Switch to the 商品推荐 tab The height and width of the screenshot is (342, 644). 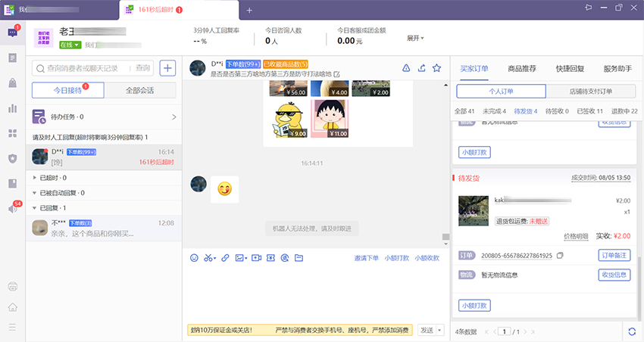522,69
